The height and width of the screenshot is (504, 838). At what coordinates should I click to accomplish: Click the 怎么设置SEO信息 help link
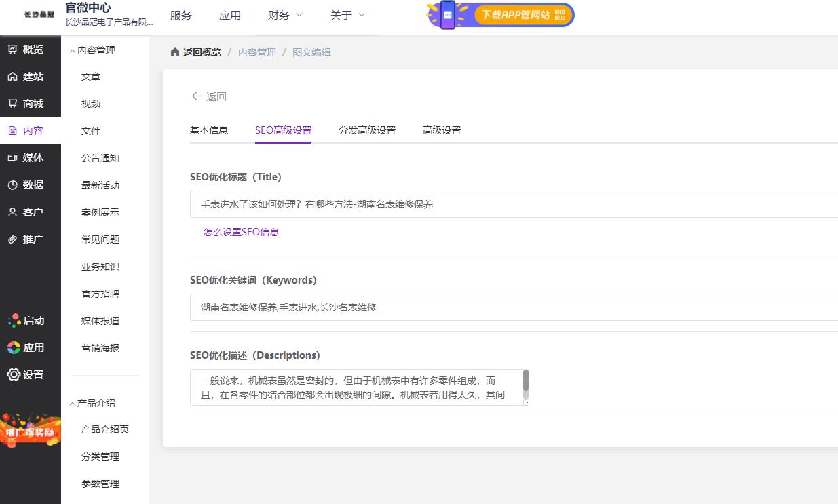click(x=241, y=232)
